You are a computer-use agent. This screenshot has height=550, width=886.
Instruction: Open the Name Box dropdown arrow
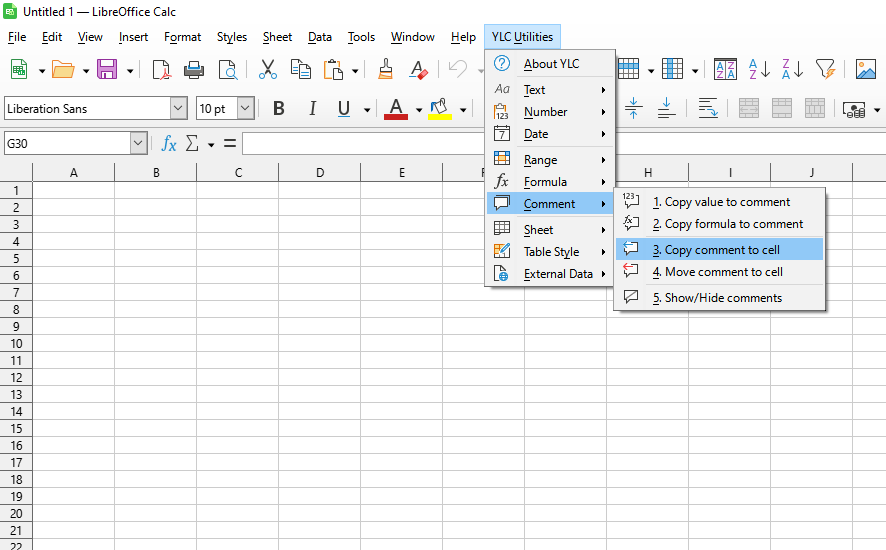[x=138, y=144]
